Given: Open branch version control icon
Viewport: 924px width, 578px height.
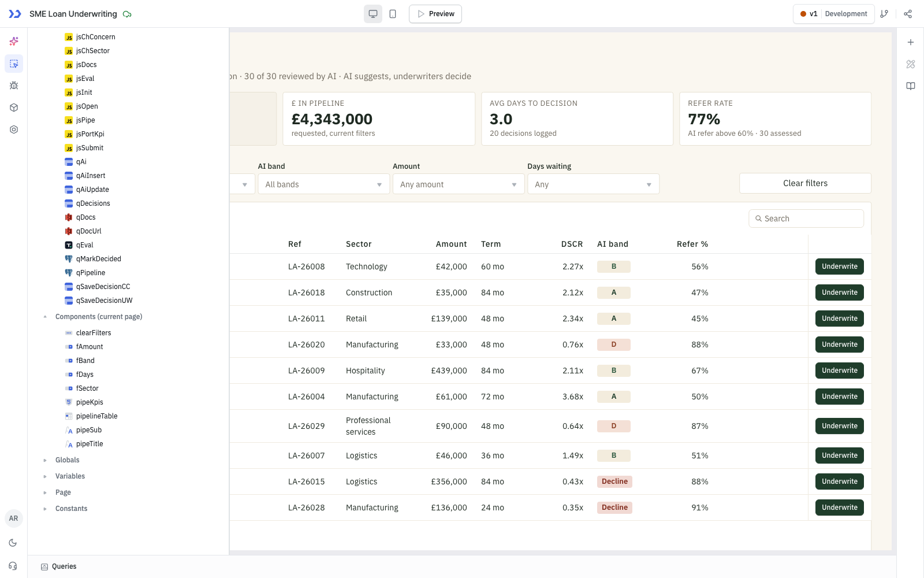Looking at the screenshot, I should pos(884,14).
